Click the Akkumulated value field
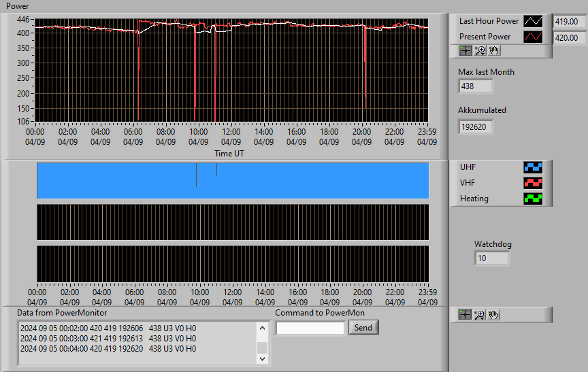This screenshot has height=372, width=588. 476,127
